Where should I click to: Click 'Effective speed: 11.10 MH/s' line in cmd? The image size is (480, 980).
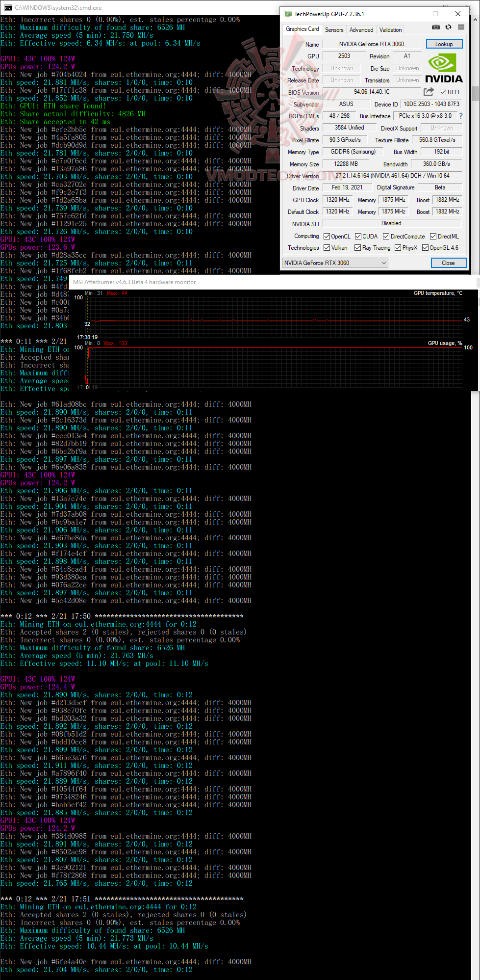click(x=104, y=663)
